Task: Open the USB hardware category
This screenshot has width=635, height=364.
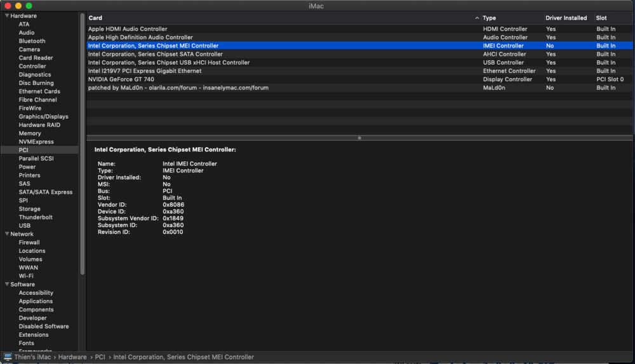Action: pos(25,226)
